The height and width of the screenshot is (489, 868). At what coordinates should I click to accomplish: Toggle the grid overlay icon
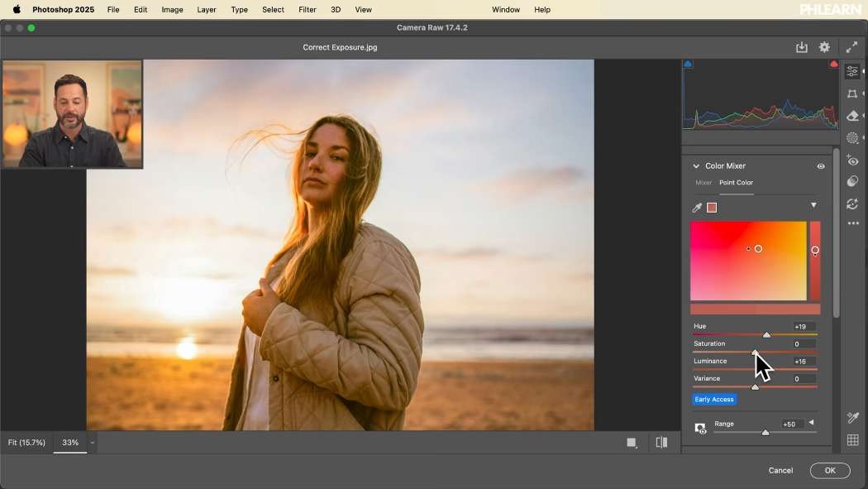852,439
